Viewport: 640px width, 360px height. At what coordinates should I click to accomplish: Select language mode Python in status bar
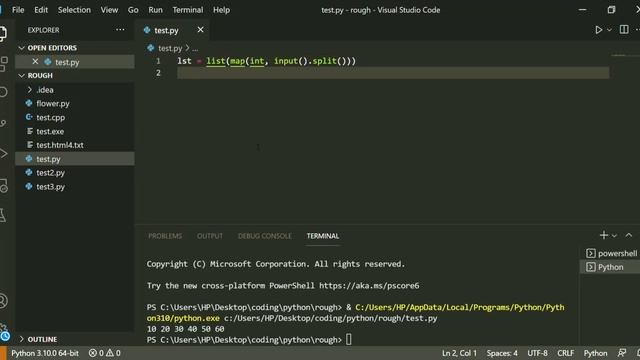pos(595,353)
